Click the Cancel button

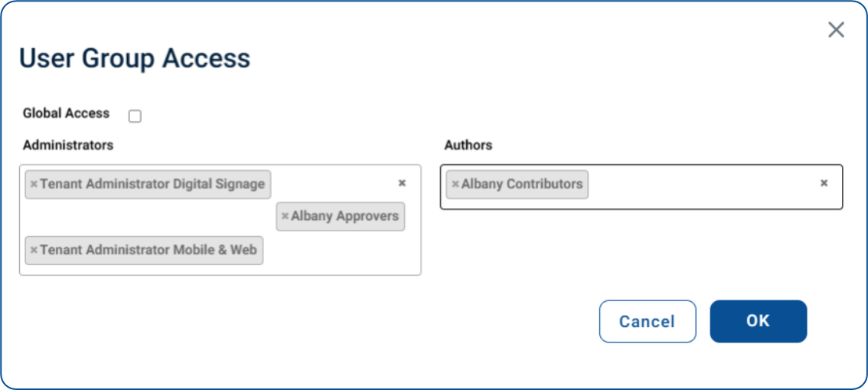coord(647,321)
